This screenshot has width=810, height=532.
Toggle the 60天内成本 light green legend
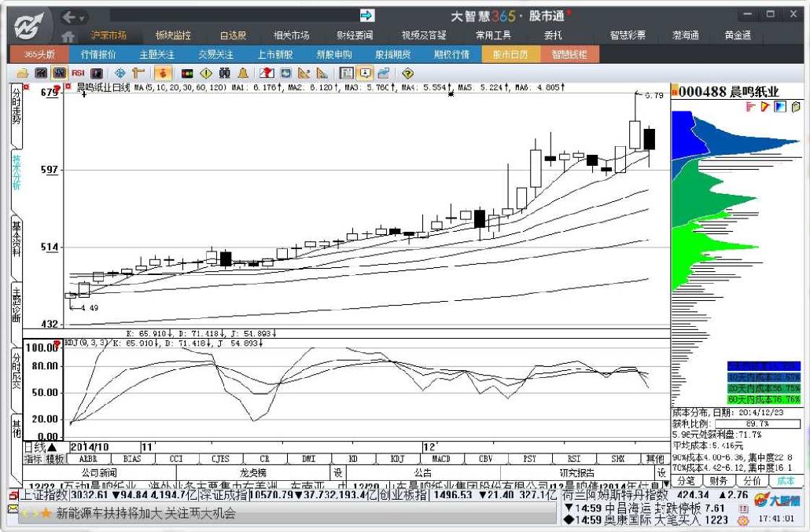point(764,399)
